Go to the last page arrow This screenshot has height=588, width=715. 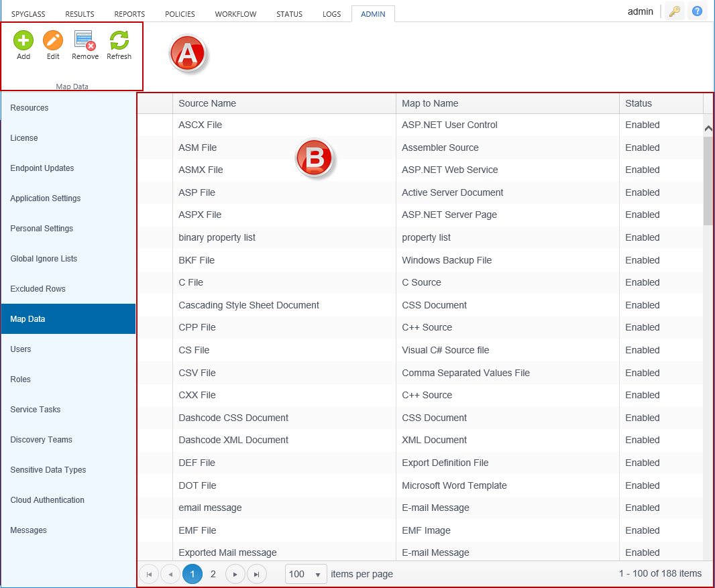(257, 574)
